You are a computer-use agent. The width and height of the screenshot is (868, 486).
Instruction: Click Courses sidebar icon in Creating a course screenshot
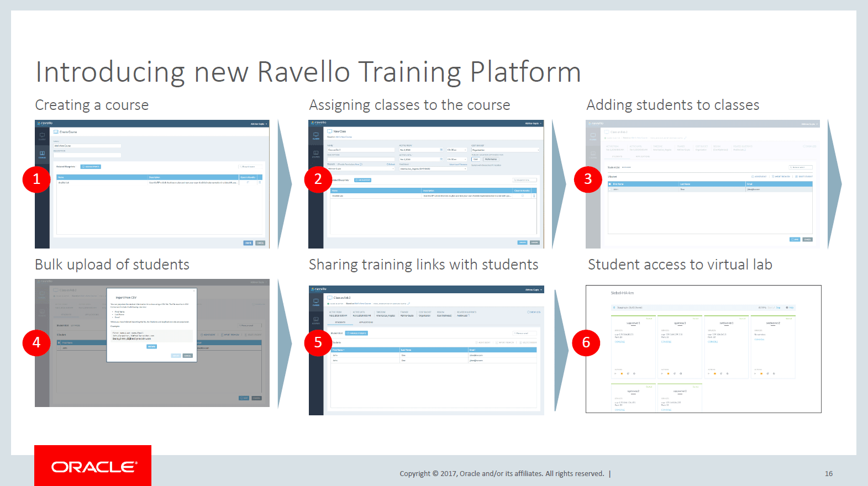[42, 155]
